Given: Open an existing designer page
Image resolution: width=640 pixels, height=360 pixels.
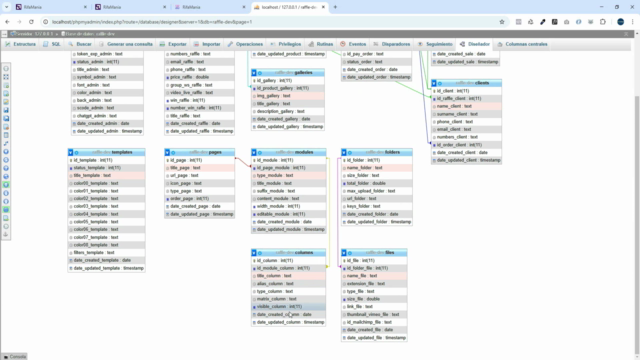Looking at the screenshot, I should (6, 102).
